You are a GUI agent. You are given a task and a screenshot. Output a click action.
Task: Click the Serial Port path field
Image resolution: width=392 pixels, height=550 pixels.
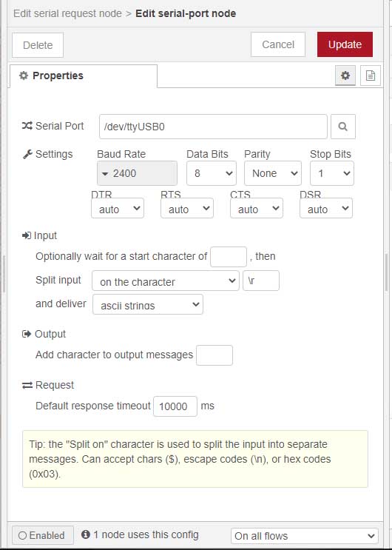click(213, 127)
